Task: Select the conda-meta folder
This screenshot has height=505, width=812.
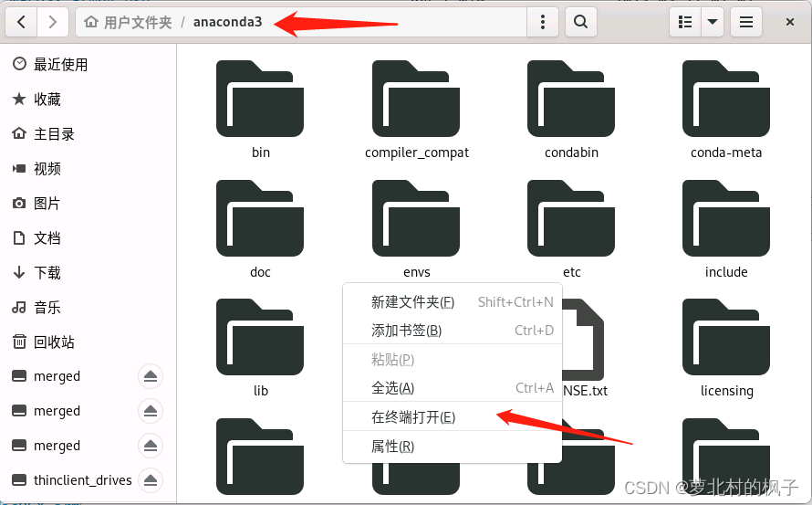Action: coord(726,110)
